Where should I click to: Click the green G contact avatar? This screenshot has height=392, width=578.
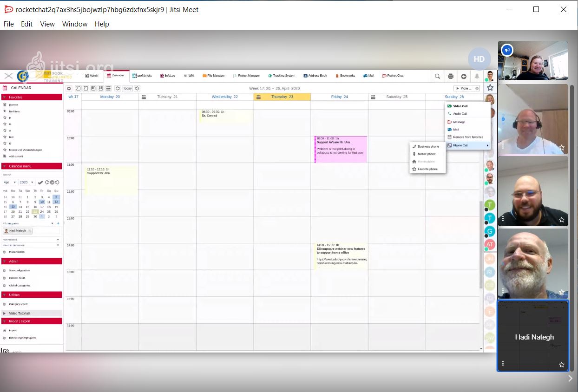490,231
